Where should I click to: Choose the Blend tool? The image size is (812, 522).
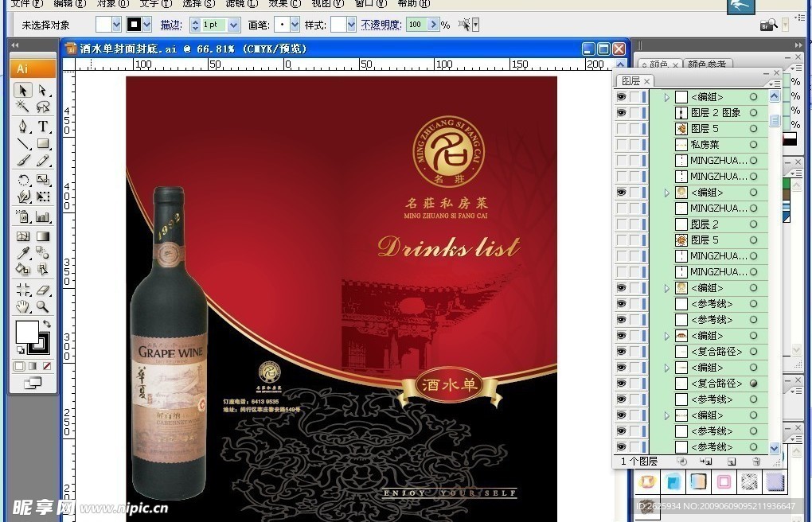[43, 253]
